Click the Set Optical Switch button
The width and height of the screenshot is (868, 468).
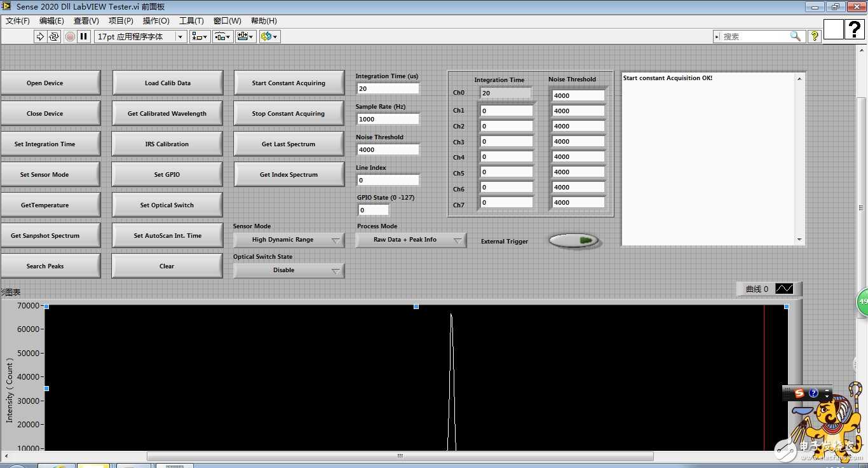(x=167, y=205)
